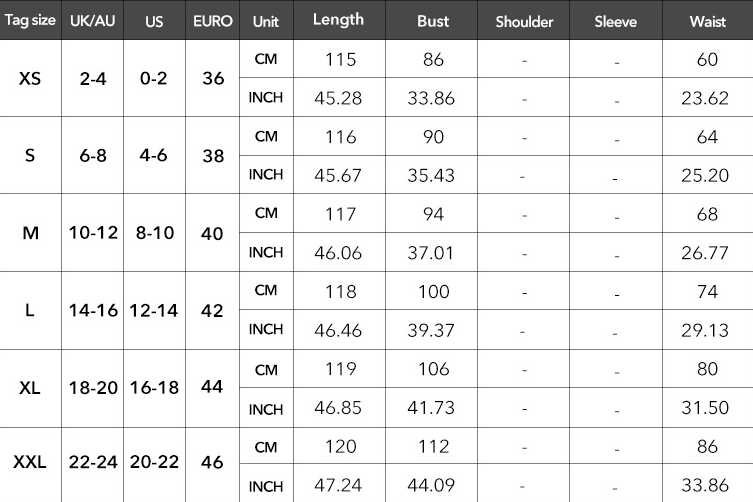Click the XS tag size cell

[x=30, y=78]
